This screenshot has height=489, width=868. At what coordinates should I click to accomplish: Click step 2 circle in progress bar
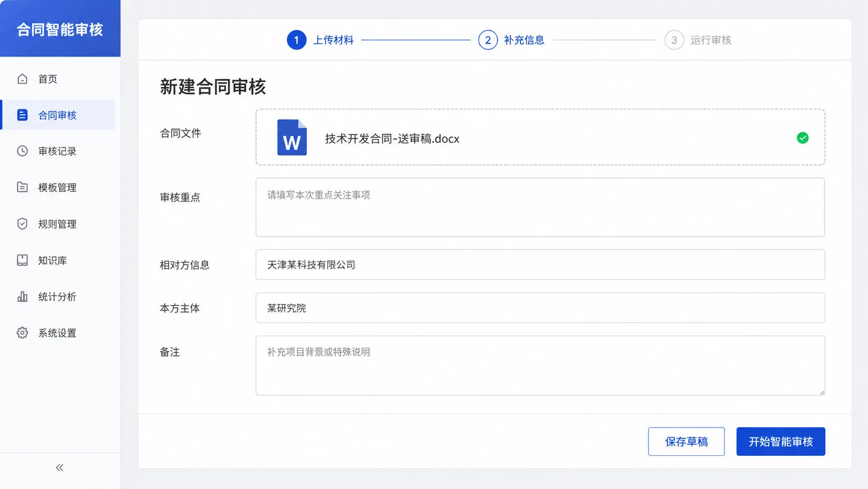tap(488, 40)
